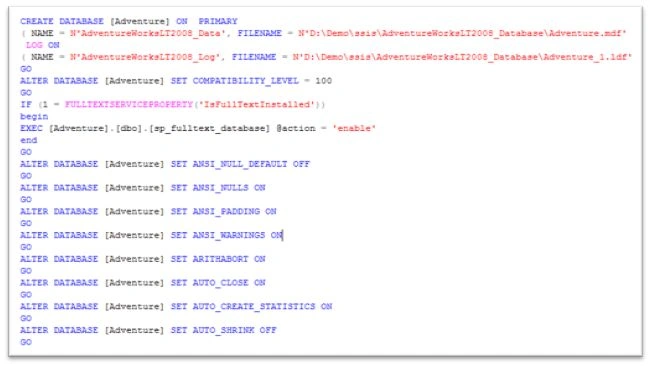Click the ANSI_WARNINGS option
Screen dimensions: 650x366
coord(229,235)
